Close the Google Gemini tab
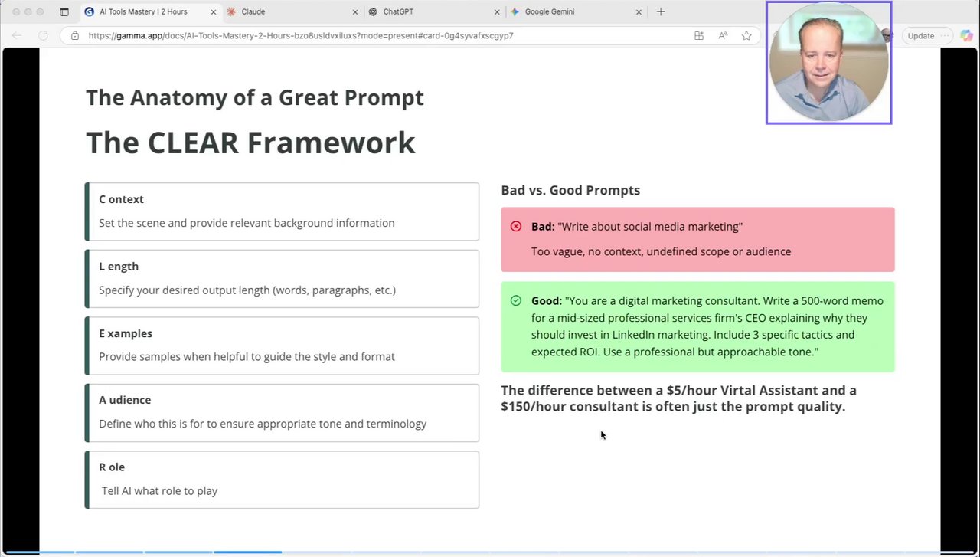Viewport: 980px width, 557px height. (x=639, y=11)
